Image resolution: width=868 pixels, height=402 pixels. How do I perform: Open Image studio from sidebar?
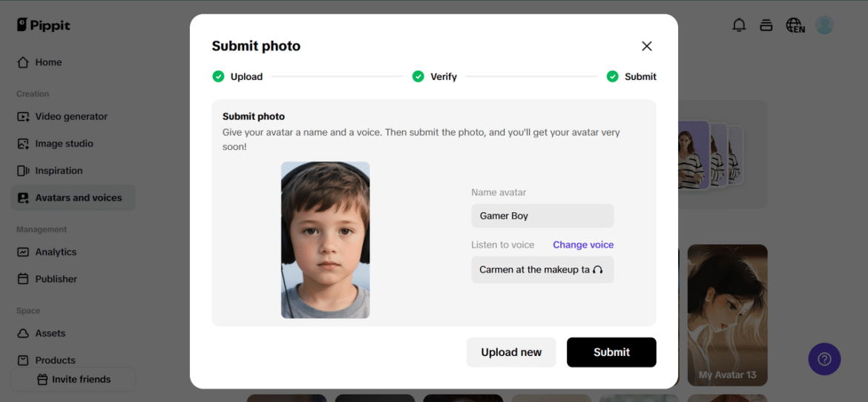click(x=64, y=144)
